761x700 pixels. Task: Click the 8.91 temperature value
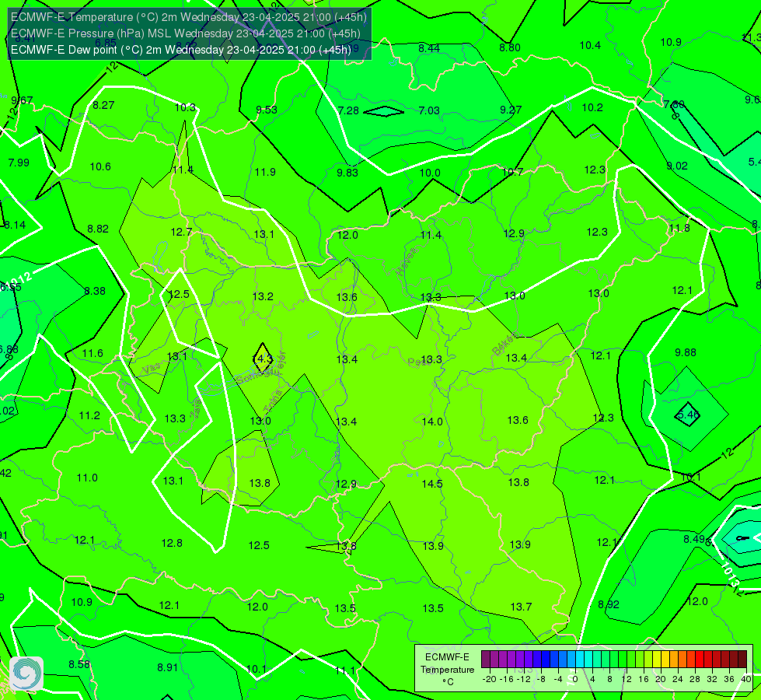(x=167, y=667)
